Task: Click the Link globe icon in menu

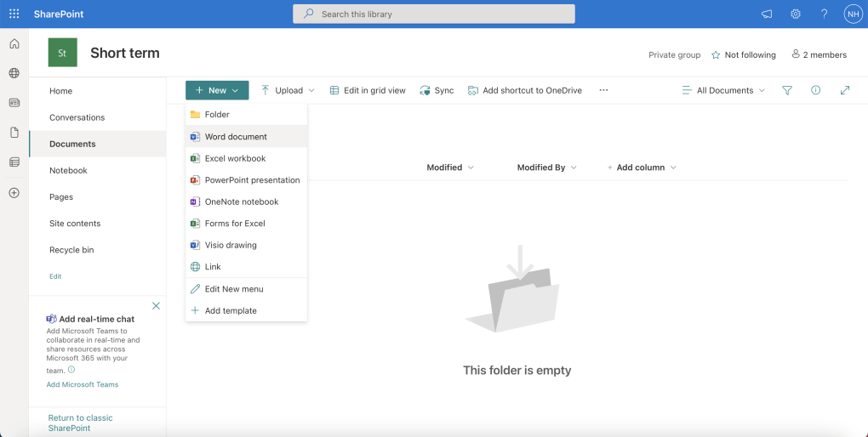Action: 195,267
